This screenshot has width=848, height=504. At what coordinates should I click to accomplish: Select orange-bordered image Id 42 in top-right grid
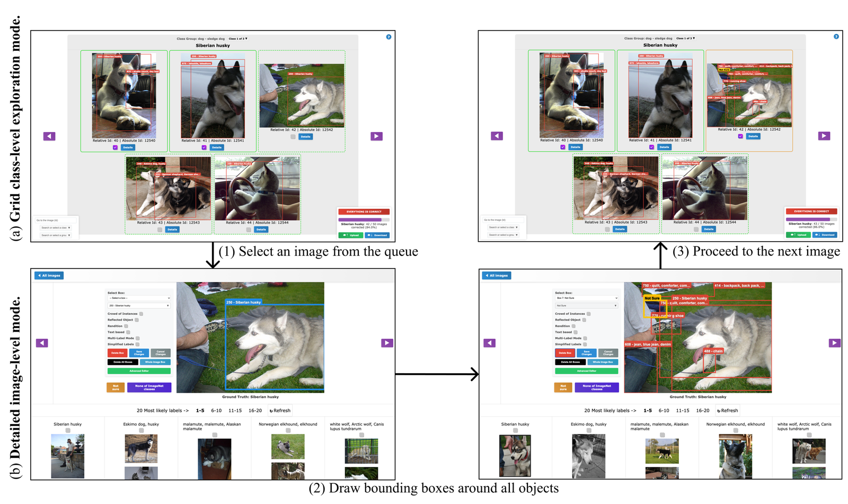coord(749,95)
